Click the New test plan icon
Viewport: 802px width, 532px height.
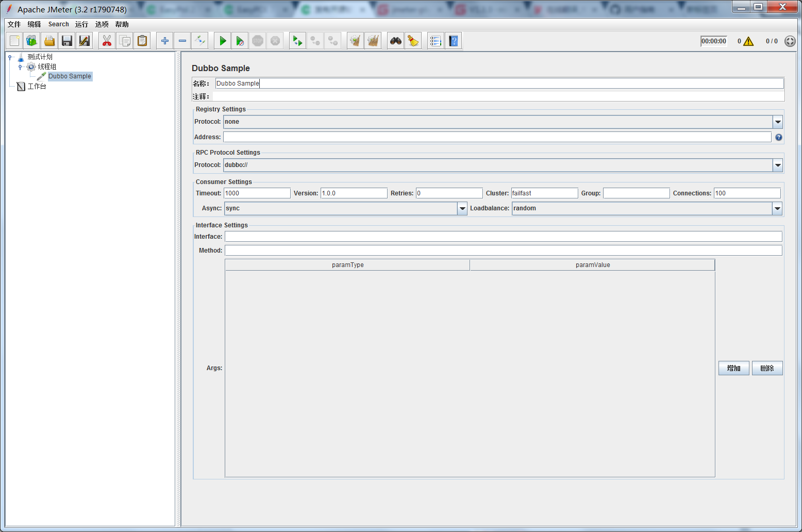coord(14,41)
